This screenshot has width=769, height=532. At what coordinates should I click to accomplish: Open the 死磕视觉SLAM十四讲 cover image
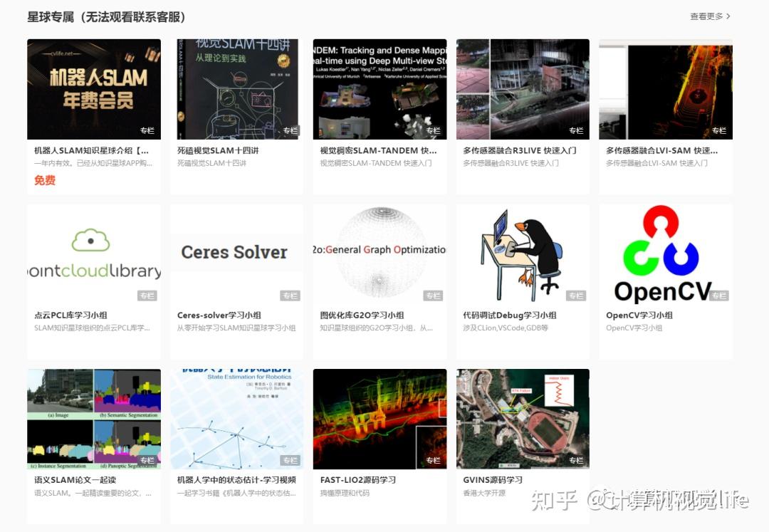pos(236,89)
